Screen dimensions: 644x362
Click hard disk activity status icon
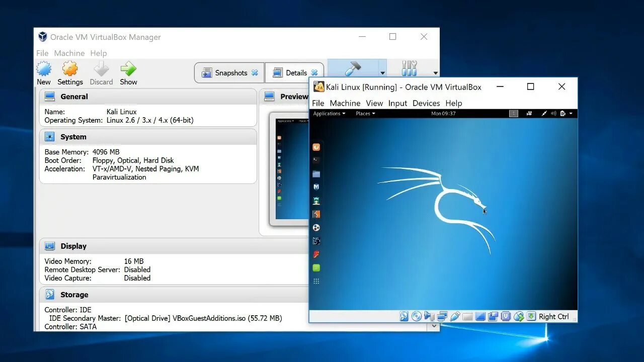point(404,316)
